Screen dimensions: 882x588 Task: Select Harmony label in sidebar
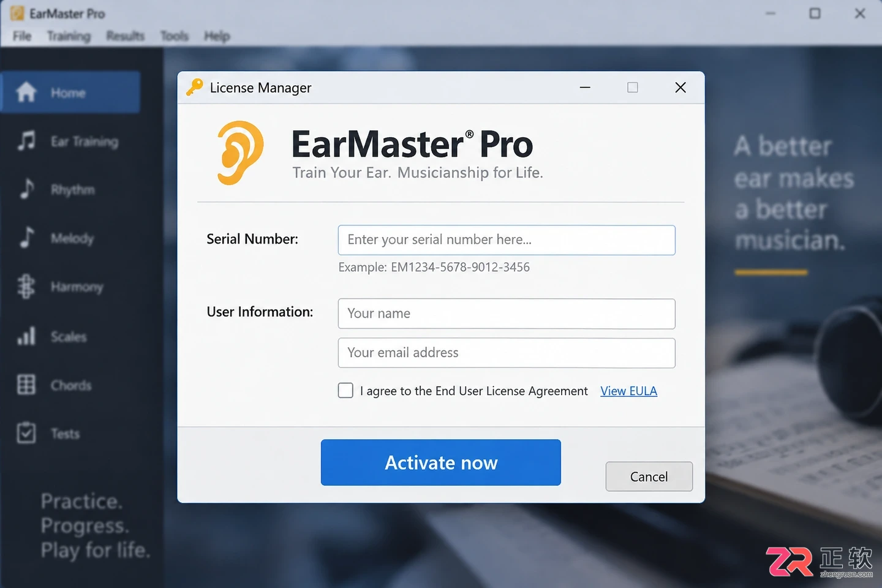coord(77,287)
